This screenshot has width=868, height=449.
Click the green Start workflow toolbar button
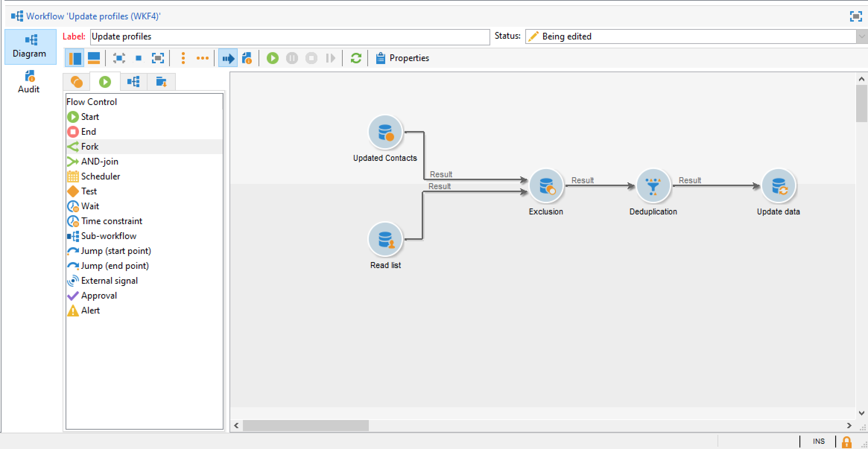point(272,58)
